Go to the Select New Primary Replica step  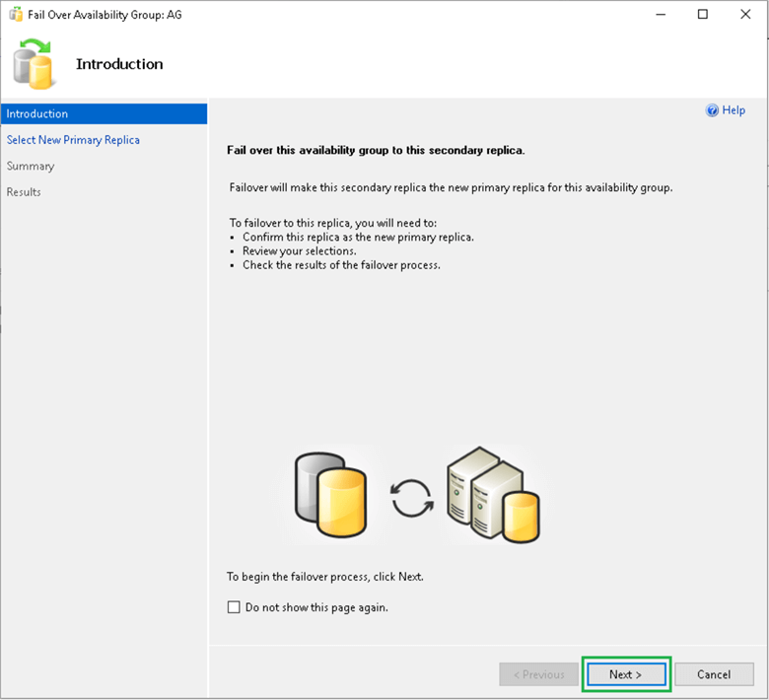[73, 140]
